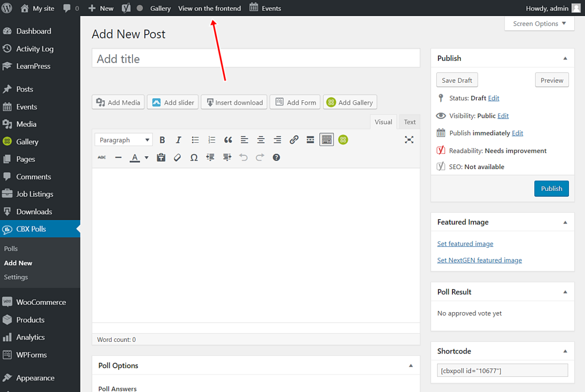Image resolution: width=585 pixels, height=392 pixels.
Task: Collapse the Poll Options panel
Action: pyautogui.click(x=410, y=365)
